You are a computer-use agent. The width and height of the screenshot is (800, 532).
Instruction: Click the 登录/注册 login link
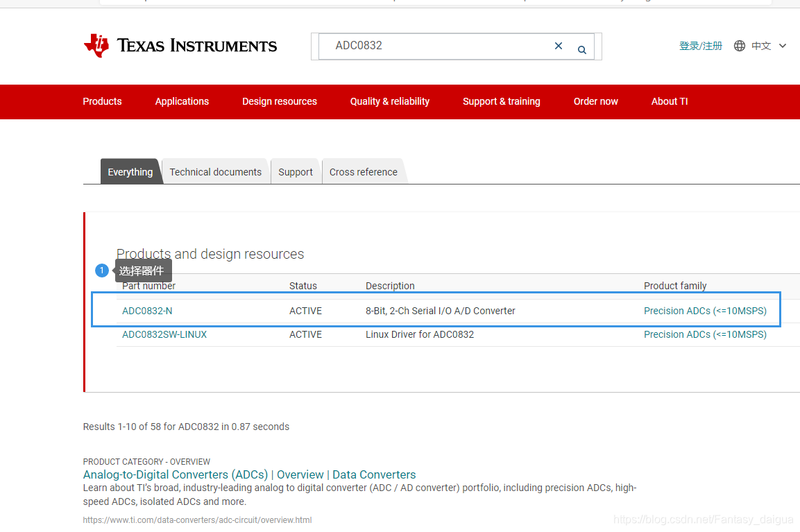[x=700, y=46]
